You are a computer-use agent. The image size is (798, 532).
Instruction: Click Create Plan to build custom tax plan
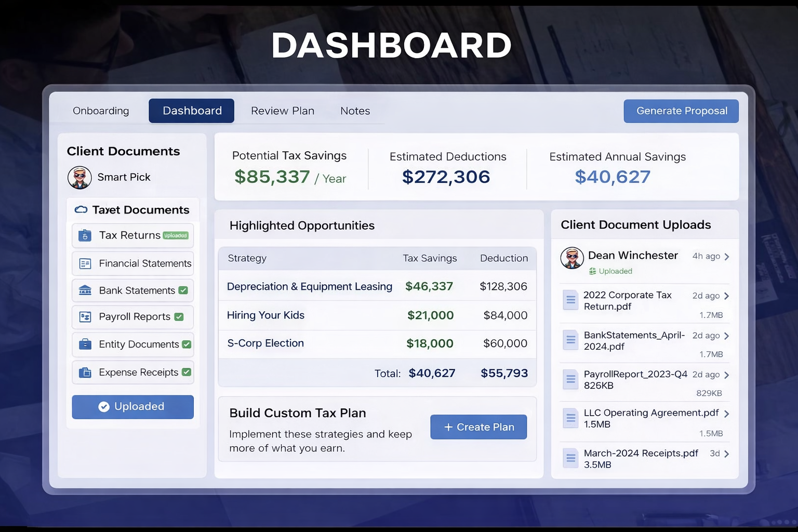coord(478,427)
